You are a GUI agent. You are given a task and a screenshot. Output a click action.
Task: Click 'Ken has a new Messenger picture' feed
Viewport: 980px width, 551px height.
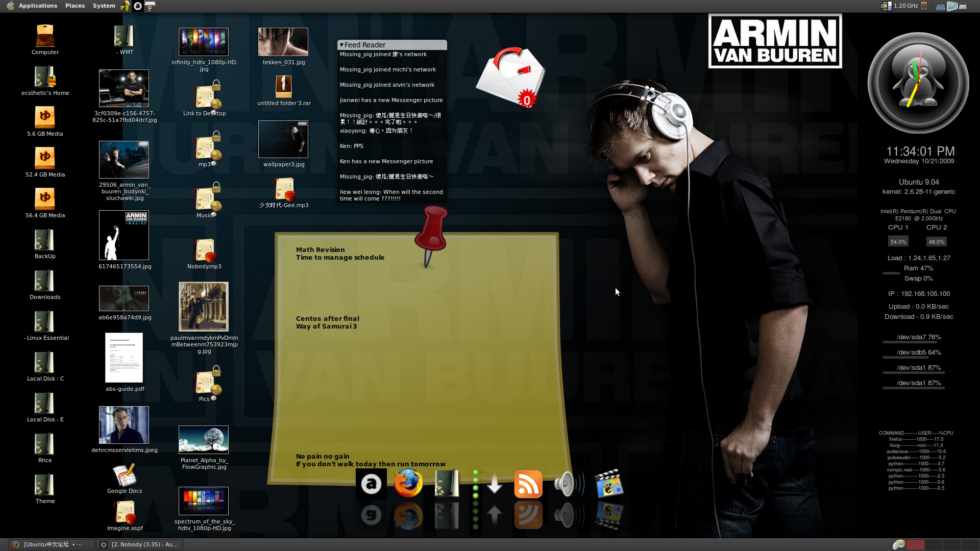point(386,161)
